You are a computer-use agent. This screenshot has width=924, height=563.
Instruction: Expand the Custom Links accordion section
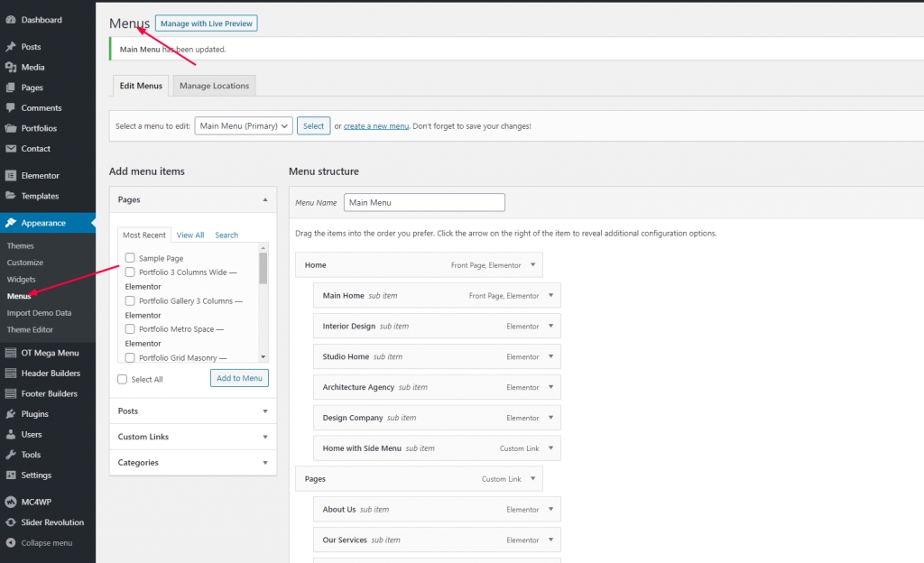pos(265,437)
